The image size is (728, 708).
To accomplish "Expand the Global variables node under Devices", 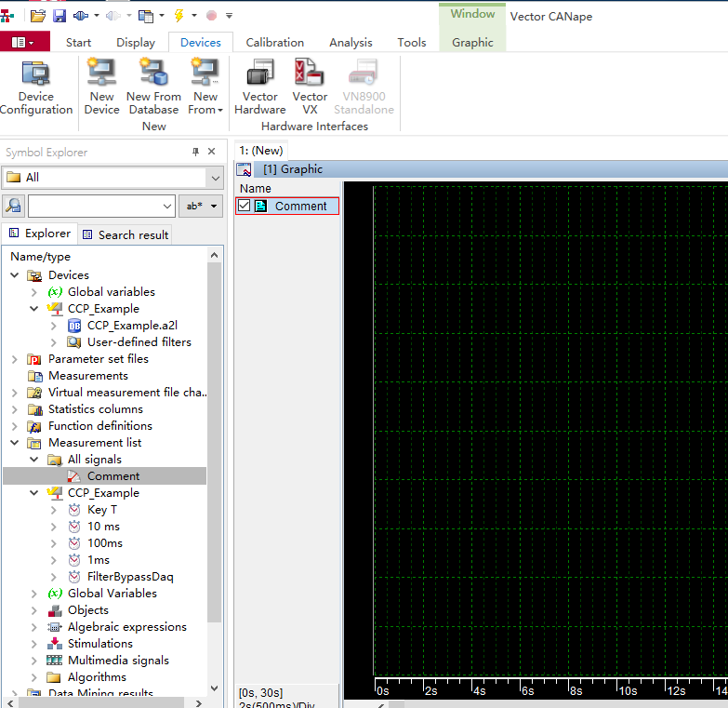I will (33, 292).
